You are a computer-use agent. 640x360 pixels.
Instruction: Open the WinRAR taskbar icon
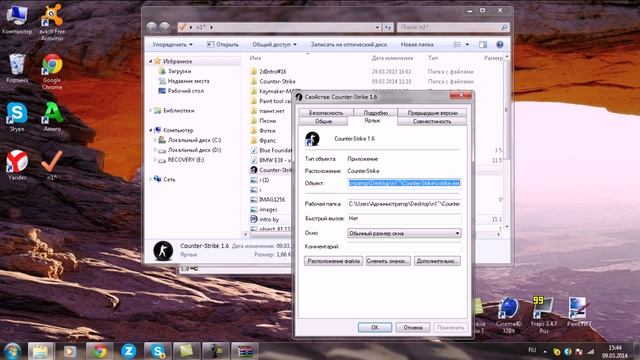pyautogui.click(x=245, y=351)
